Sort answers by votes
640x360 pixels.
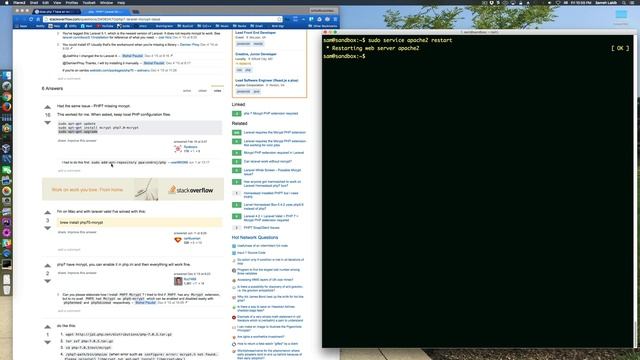tap(218, 91)
